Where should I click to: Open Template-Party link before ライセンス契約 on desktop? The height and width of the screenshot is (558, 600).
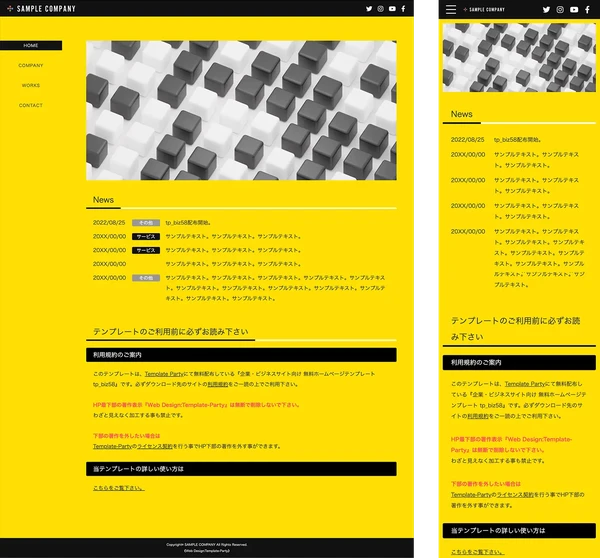click(x=112, y=446)
